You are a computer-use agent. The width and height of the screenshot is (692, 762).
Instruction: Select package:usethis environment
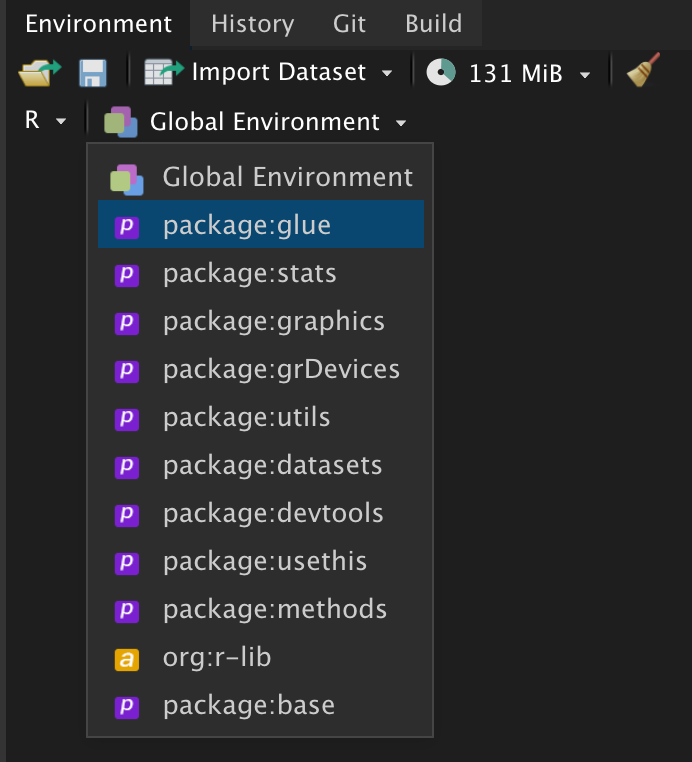point(261,561)
